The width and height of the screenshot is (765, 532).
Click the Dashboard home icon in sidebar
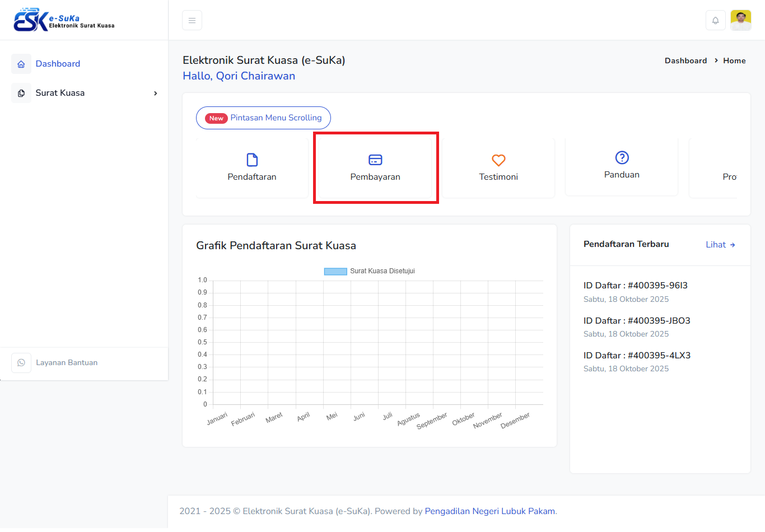21,64
